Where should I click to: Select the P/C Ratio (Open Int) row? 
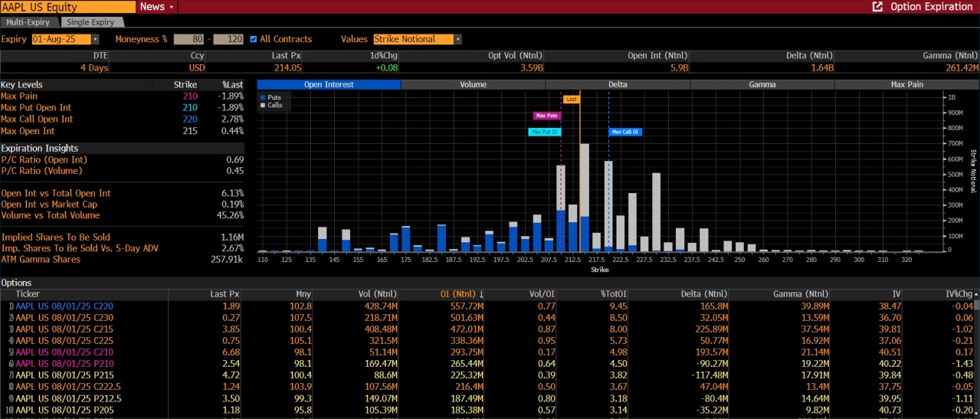click(x=123, y=159)
